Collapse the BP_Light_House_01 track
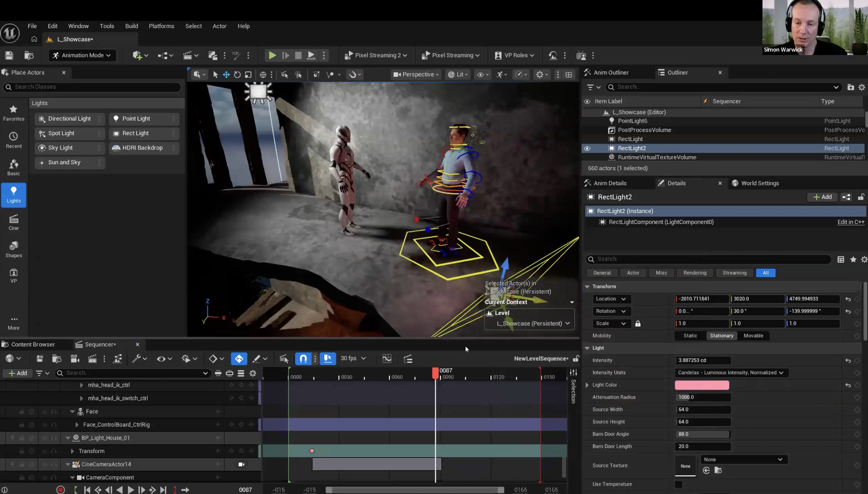868x494 pixels. point(68,438)
